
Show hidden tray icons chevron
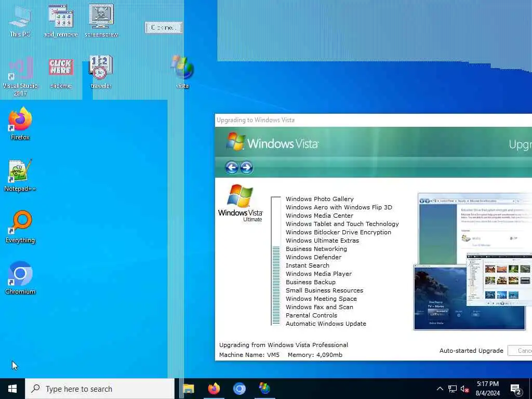click(440, 389)
